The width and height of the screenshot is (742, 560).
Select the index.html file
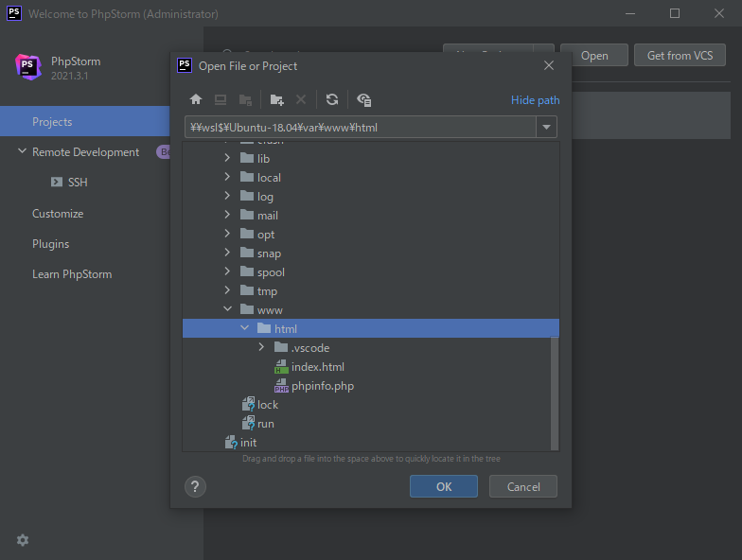pyautogui.click(x=317, y=367)
